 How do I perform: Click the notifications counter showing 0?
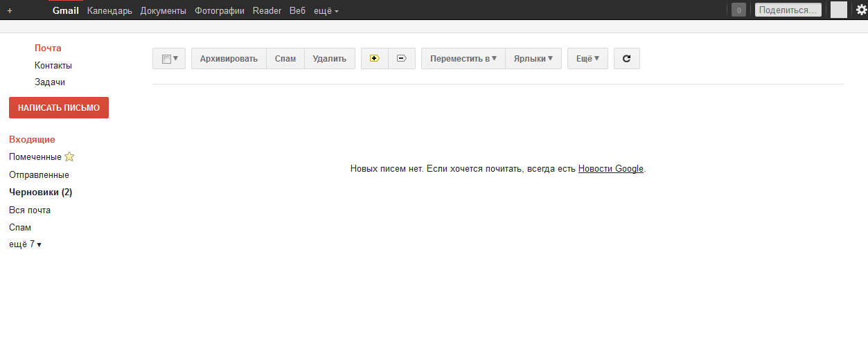tap(739, 10)
